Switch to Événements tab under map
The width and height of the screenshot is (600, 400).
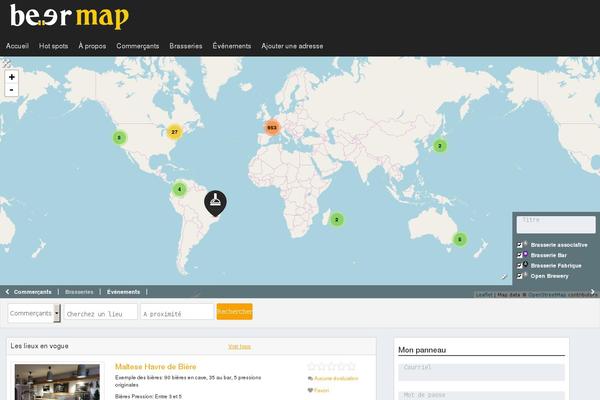coord(124,292)
